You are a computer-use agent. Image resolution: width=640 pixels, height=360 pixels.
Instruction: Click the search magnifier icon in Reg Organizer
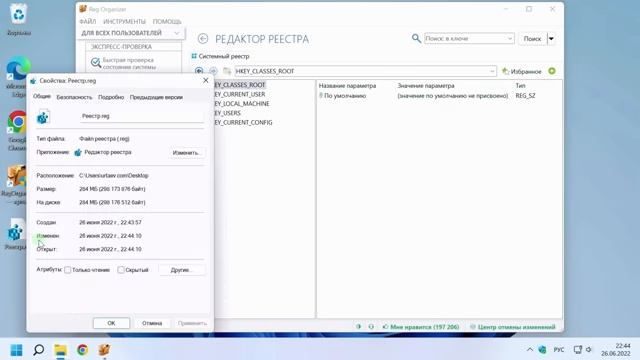pyautogui.click(x=416, y=38)
